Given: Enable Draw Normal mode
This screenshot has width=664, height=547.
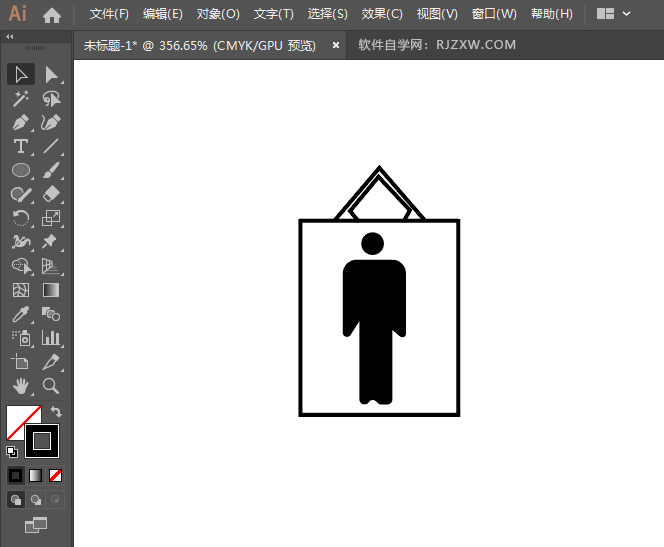Looking at the screenshot, I should 16,500.
